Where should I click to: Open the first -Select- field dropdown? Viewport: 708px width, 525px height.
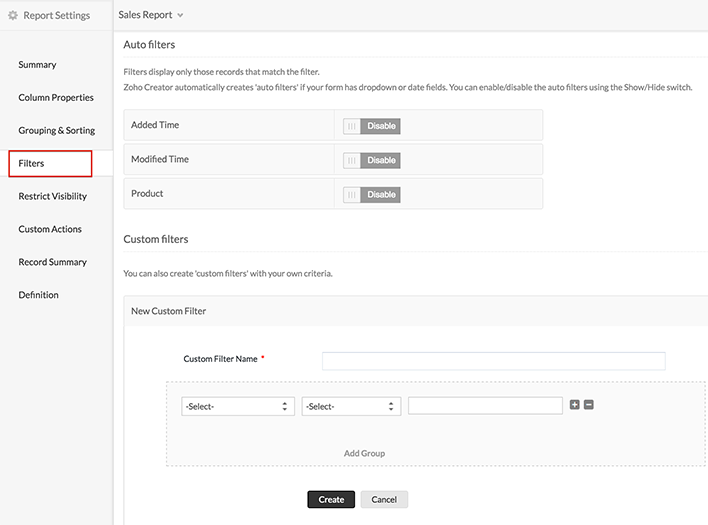pos(237,406)
